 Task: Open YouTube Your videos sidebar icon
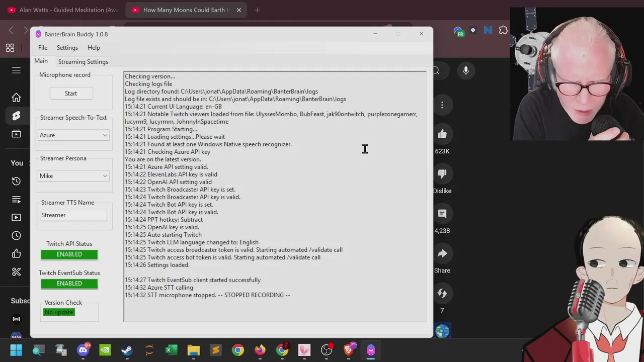(16, 218)
